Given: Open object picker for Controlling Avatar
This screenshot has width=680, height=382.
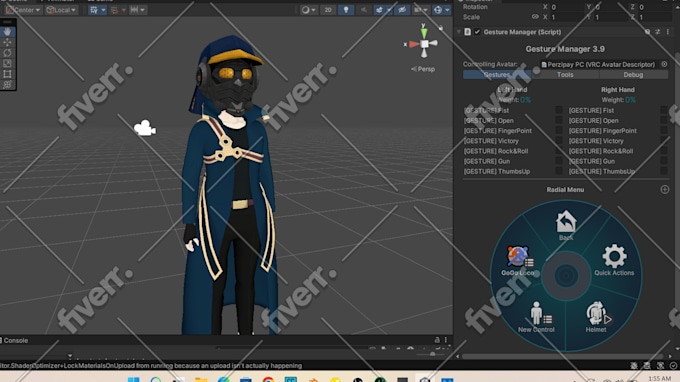Looking at the screenshot, I should [x=664, y=64].
